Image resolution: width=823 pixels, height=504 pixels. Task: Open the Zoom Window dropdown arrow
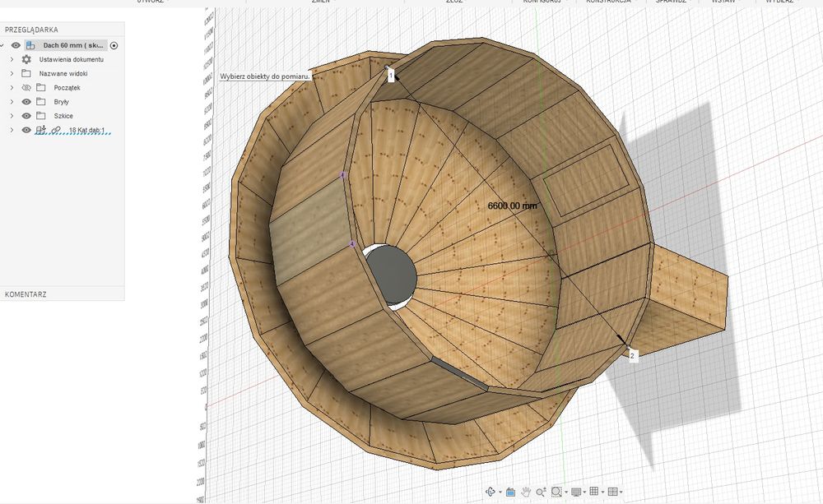566,492
